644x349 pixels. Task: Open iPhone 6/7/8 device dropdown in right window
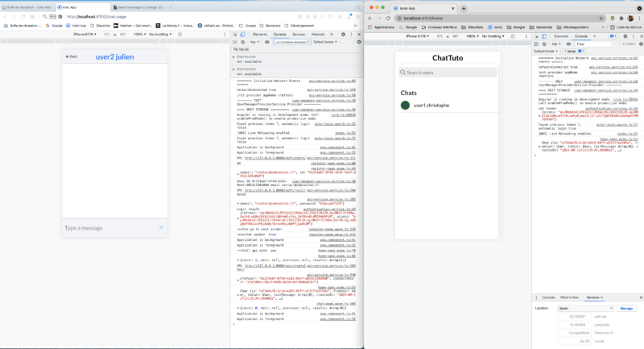417,36
